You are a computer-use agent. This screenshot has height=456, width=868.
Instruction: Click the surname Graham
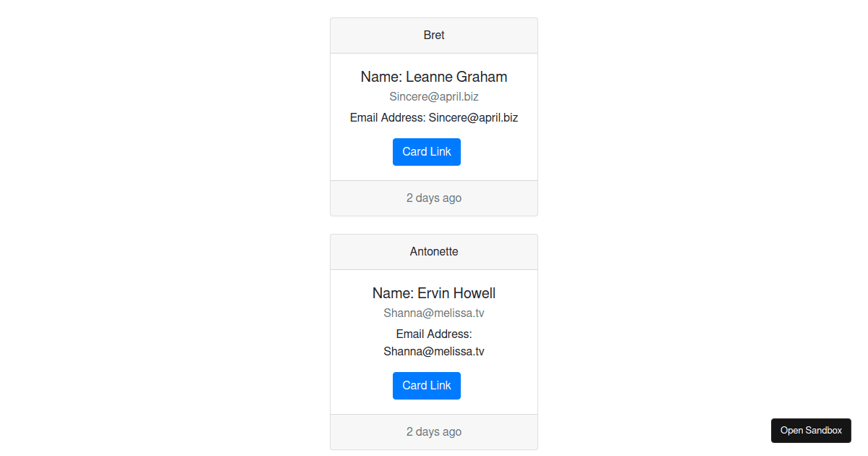point(482,77)
